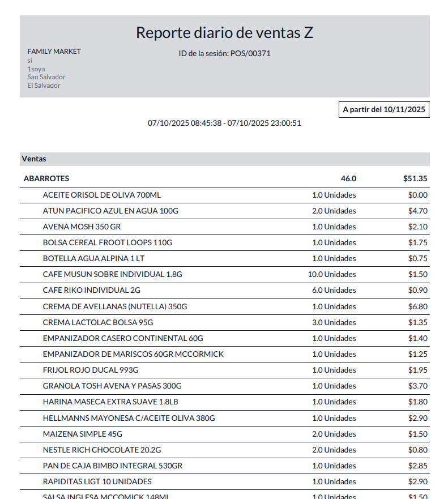
Task: Select ACEITE ORISOL DE OLIVA 700ML item
Action: coord(102,195)
